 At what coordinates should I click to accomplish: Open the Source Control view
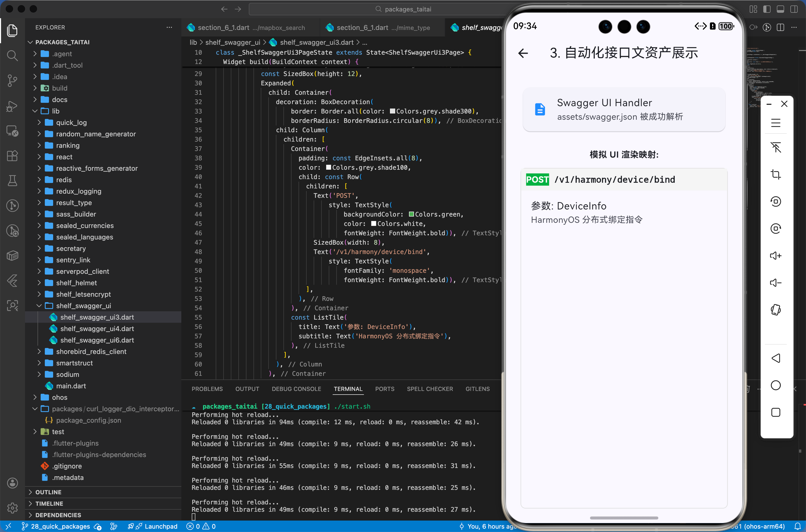click(x=12, y=80)
